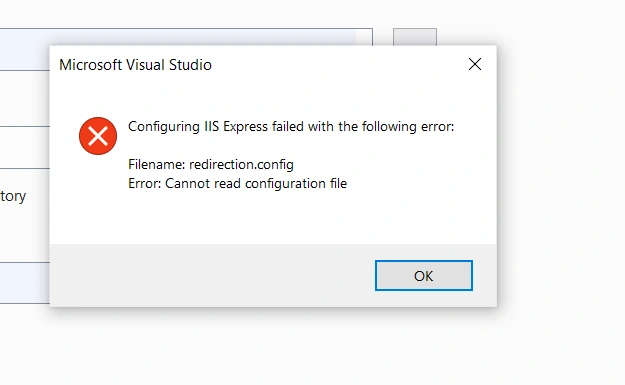Screen dimensions: 625x385
Task: Click the Microsoft Visual Studio title text
Action: [x=135, y=65]
